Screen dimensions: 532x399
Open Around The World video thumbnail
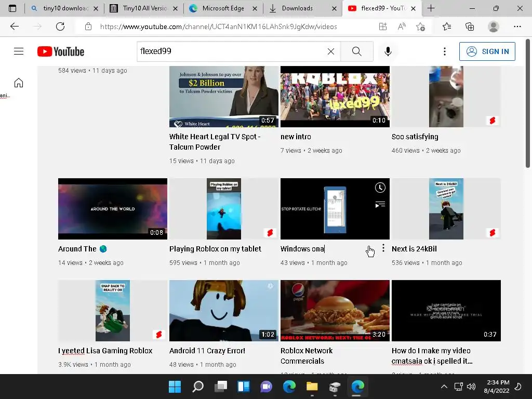[113, 209]
